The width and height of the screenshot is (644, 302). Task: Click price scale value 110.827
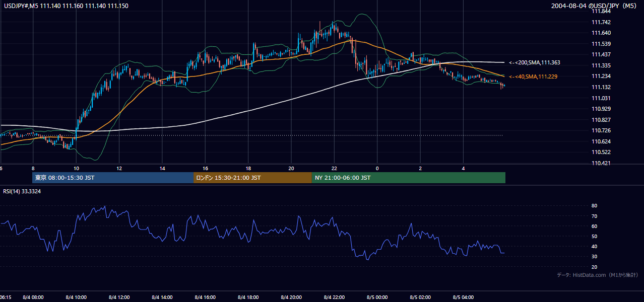[601, 120]
